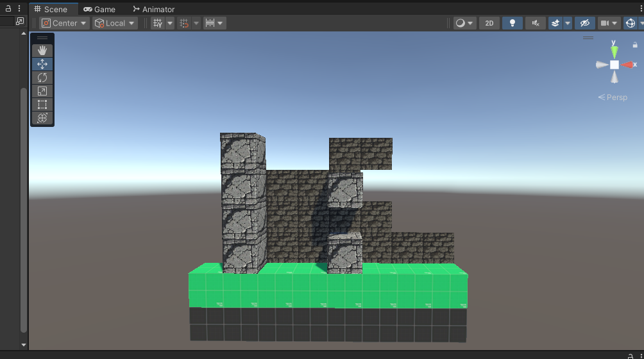
Task: Select the Hand (View) tool
Action: [x=42, y=51]
